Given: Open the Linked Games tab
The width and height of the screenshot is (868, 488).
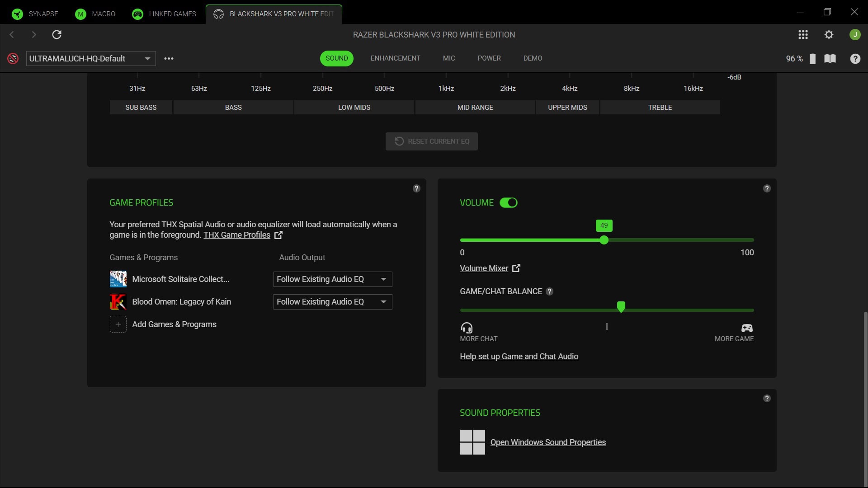Looking at the screenshot, I should click(164, 14).
